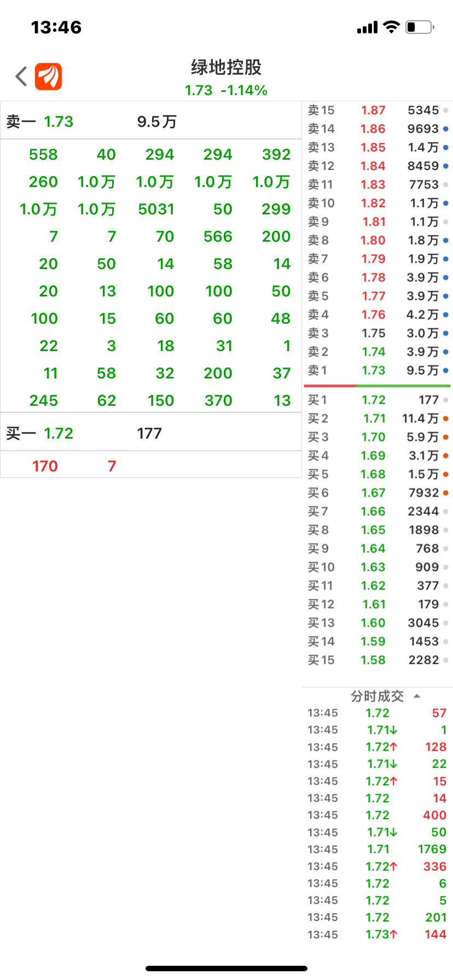Select the 卖12 row at 1.84

click(x=377, y=166)
